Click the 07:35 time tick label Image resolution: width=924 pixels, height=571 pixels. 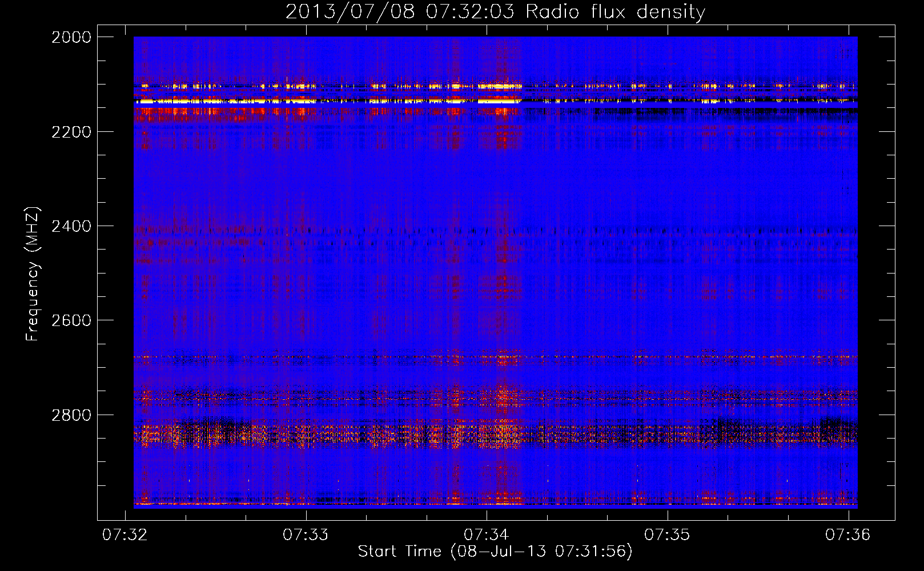[667, 534]
